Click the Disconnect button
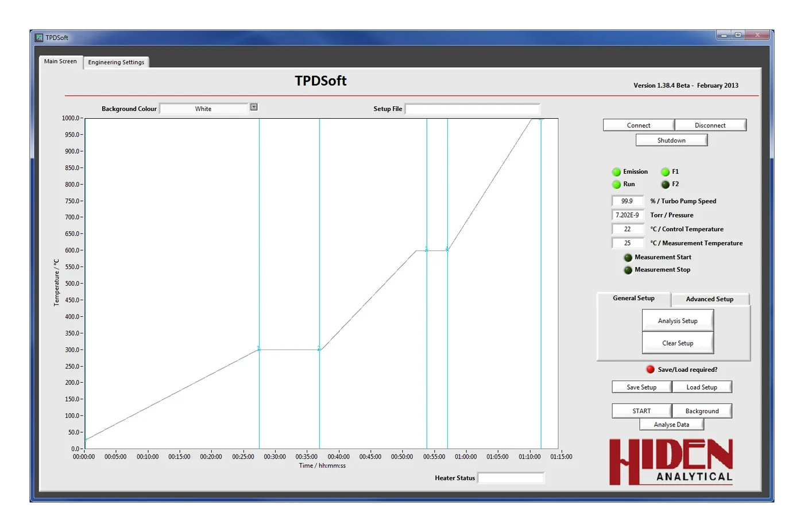The width and height of the screenshot is (804, 532). point(710,125)
